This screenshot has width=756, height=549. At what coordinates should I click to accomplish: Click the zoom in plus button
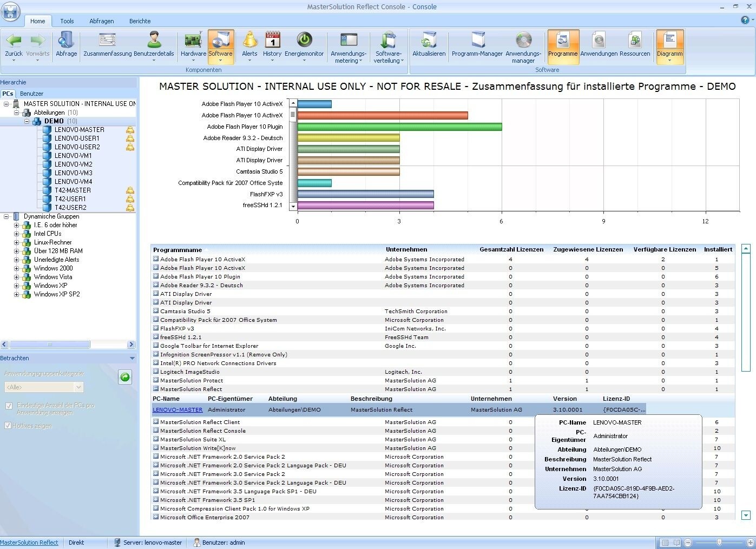click(x=750, y=543)
